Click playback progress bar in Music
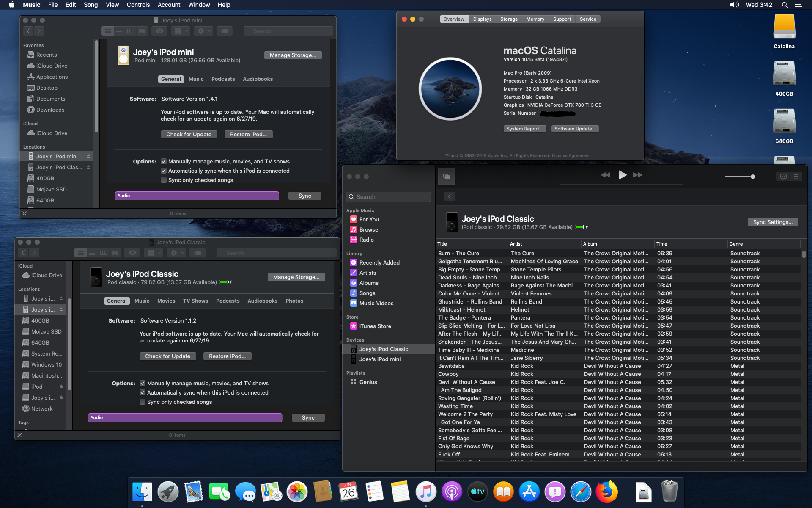The height and width of the screenshot is (508, 812). (x=621, y=185)
